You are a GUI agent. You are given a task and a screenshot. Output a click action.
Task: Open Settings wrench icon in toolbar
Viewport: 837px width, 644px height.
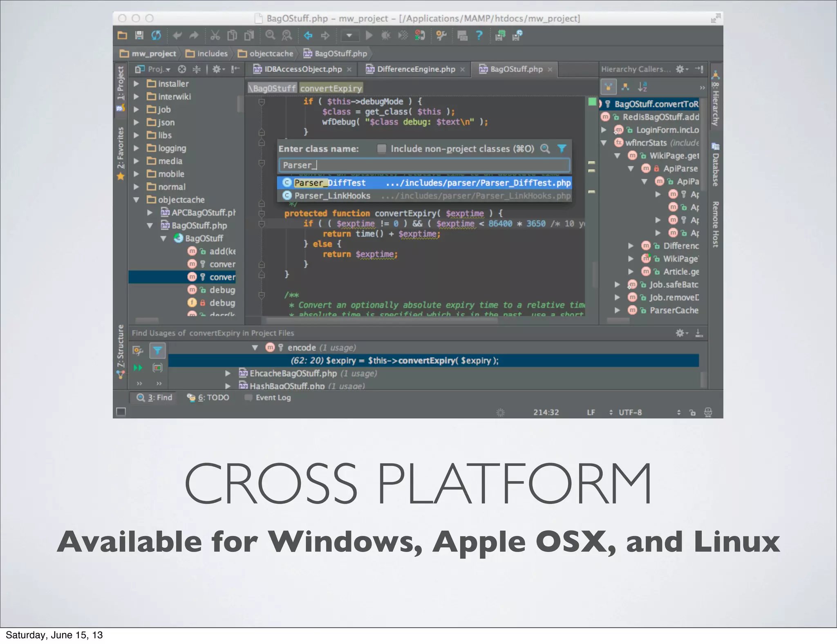pos(441,36)
